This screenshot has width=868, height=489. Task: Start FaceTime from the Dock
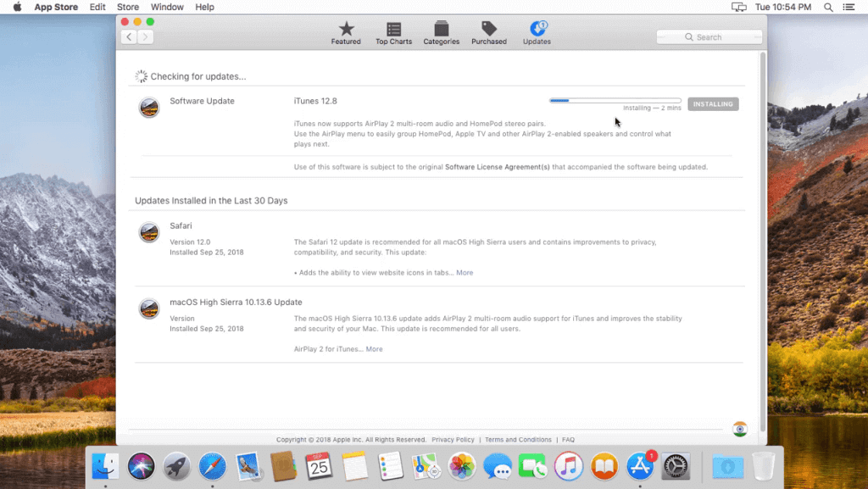coord(531,465)
